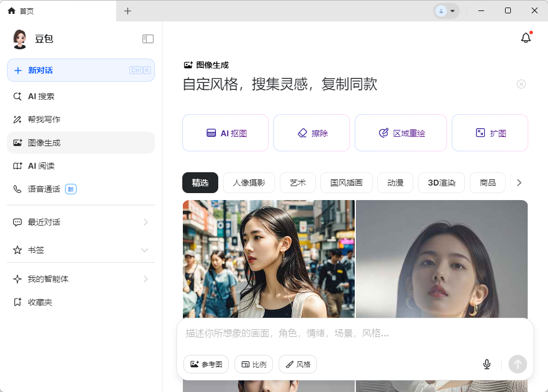Click the send arrow button
This screenshot has width=548, height=392.
(518, 364)
